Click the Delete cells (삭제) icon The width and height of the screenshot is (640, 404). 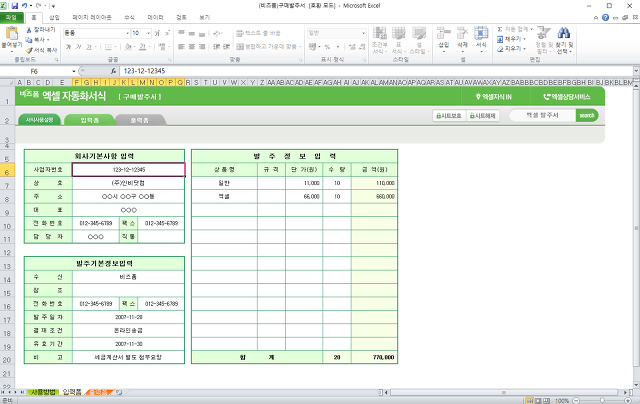coord(462,33)
